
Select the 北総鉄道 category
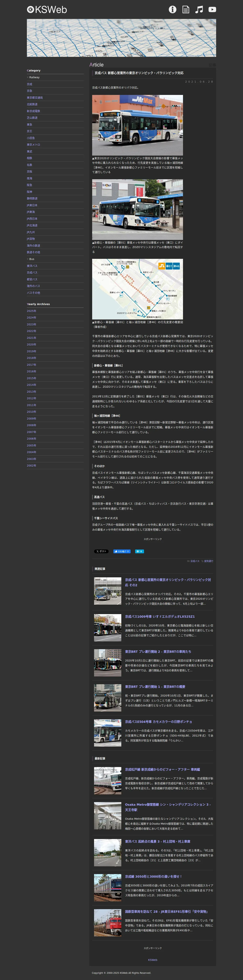(32, 104)
